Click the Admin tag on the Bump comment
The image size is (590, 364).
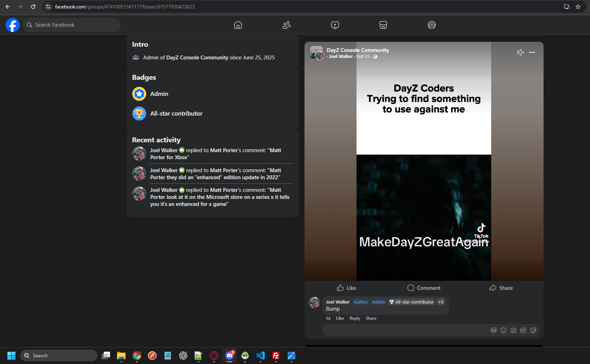(x=379, y=302)
